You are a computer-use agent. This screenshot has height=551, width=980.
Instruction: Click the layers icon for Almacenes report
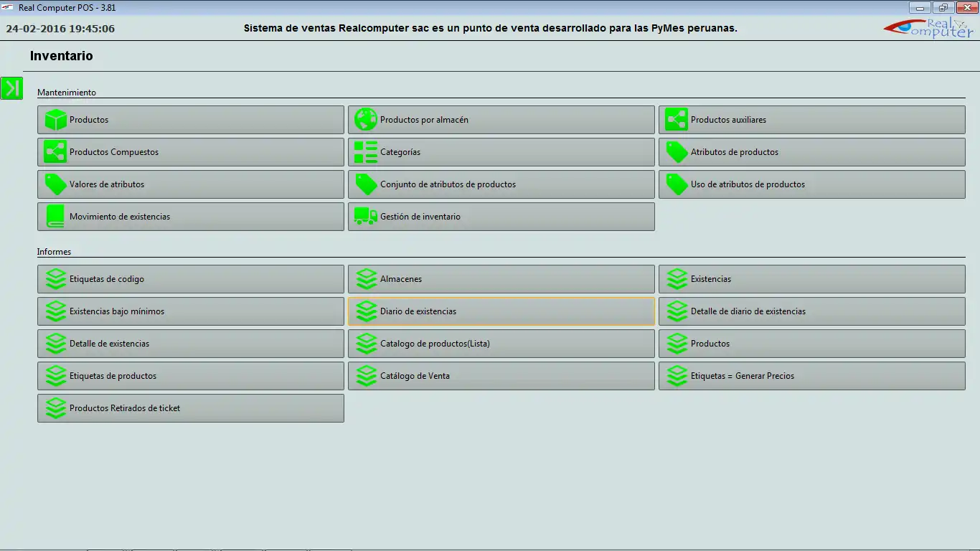366,279
